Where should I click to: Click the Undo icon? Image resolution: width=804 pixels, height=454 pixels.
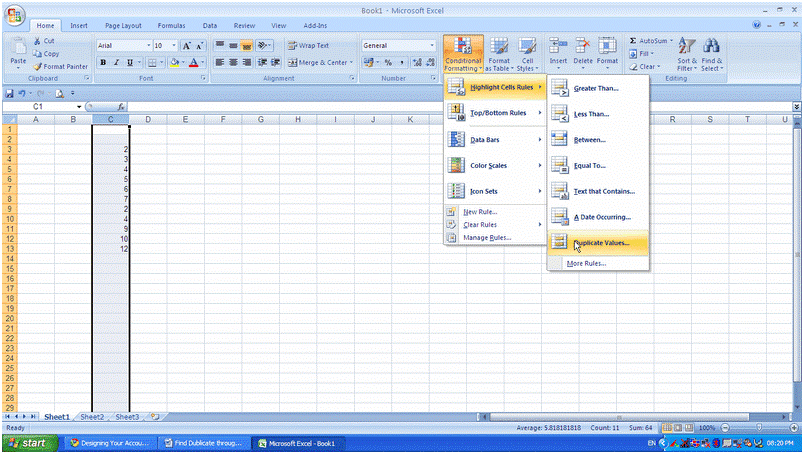(22, 93)
